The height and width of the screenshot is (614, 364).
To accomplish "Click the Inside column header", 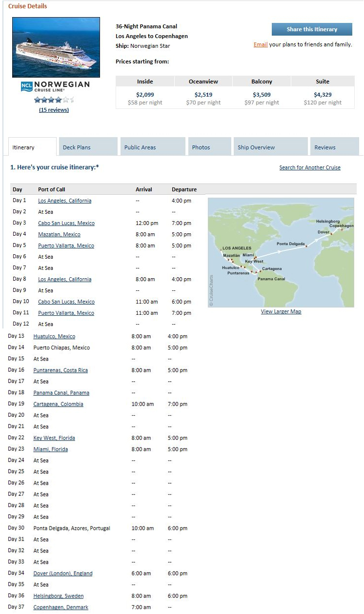I will pos(145,82).
